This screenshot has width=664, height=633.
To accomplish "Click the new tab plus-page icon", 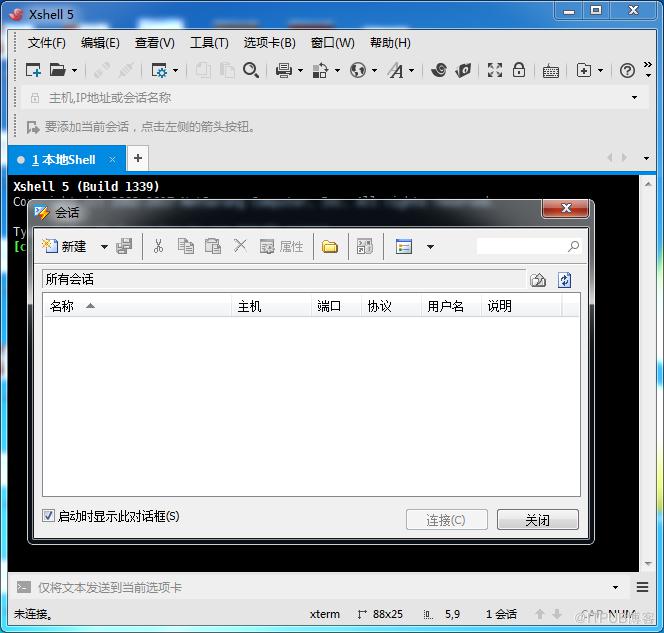I will [x=584, y=70].
